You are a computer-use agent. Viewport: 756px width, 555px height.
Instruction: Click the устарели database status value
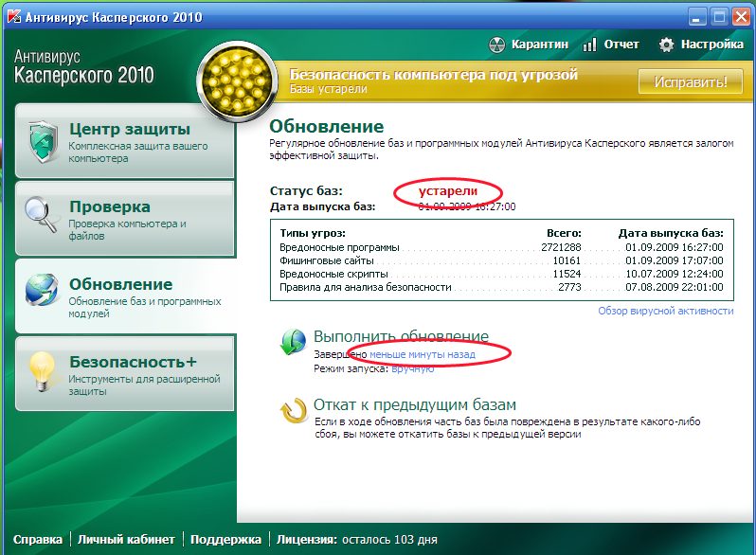(448, 191)
